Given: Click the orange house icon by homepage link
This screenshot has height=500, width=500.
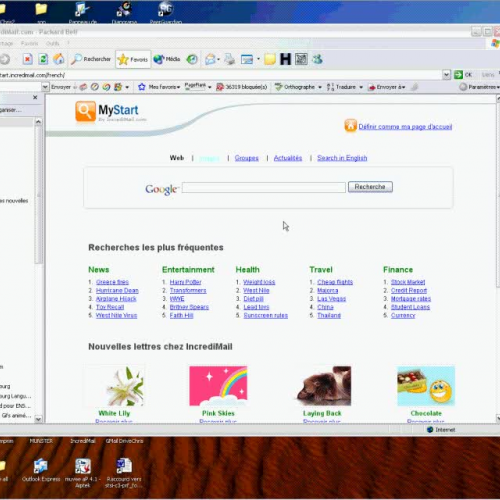Looking at the screenshot, I should click(x=350, y=125).
